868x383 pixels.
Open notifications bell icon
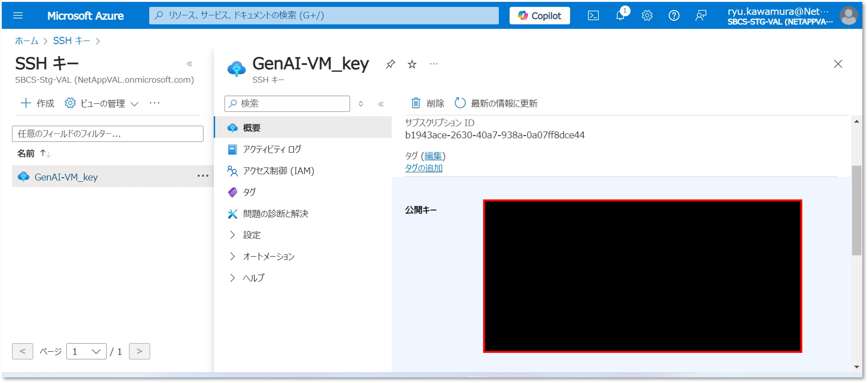coord(620,15)
